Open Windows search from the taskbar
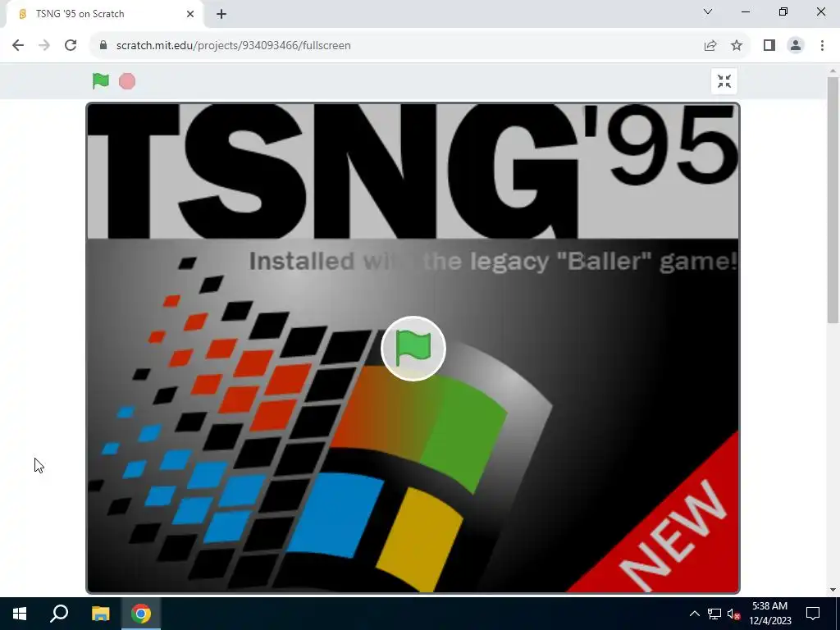This screenshot has width=840, height=630. [x=59, y=614]
